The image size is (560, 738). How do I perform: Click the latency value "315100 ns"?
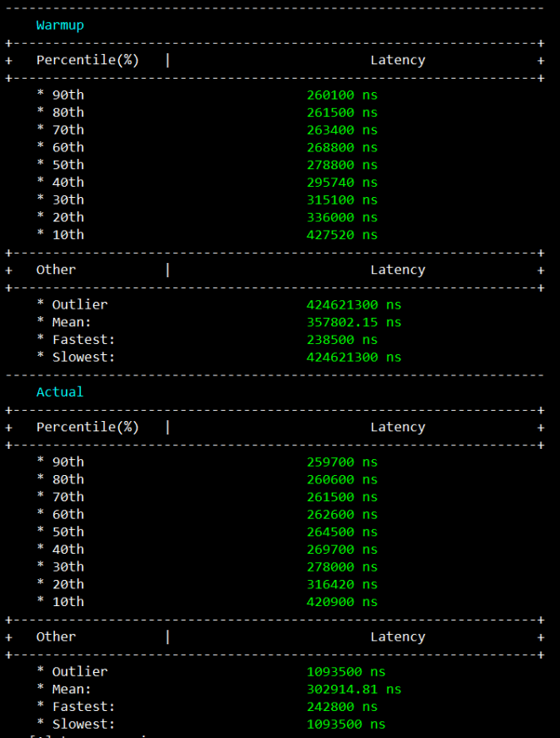point(342,200)
